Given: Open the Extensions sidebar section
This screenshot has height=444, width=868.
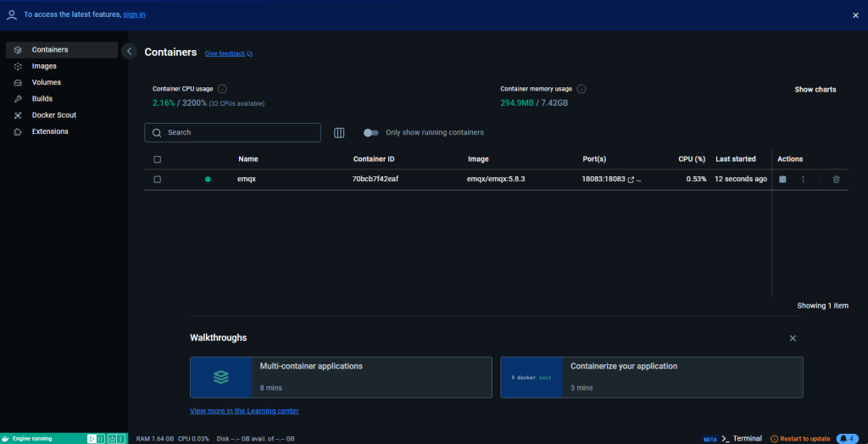Looking at the screenshot, I should [61, 131].
